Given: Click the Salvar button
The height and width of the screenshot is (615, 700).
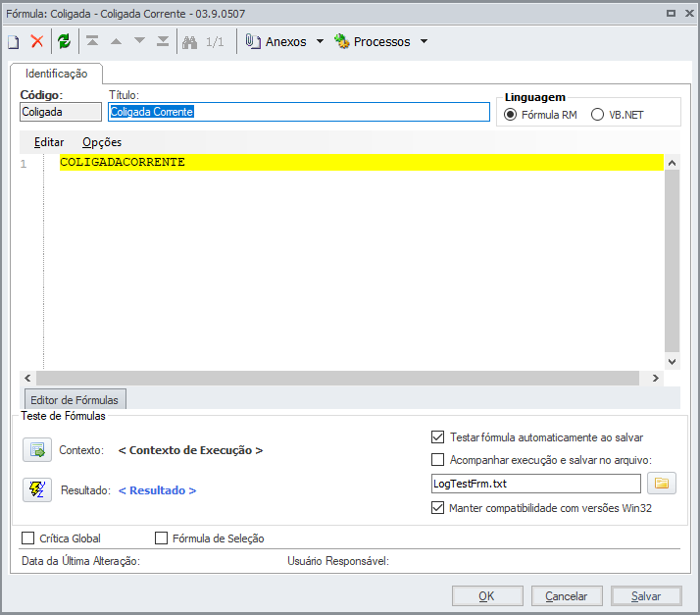Looking at the screenshot, I should coord(646,595).
